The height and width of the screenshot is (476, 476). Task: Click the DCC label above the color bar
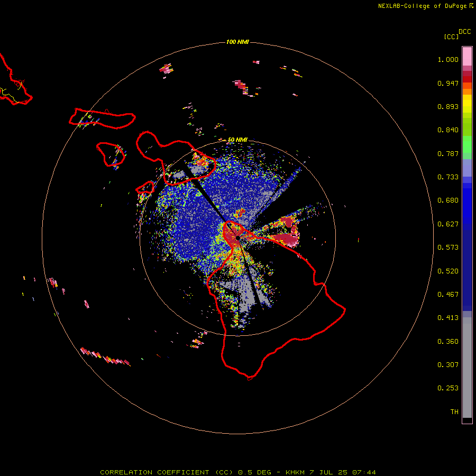pos(465,32)
